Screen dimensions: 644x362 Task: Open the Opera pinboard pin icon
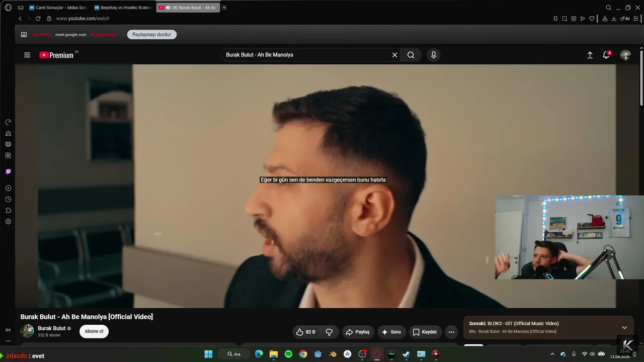(555, 19)
